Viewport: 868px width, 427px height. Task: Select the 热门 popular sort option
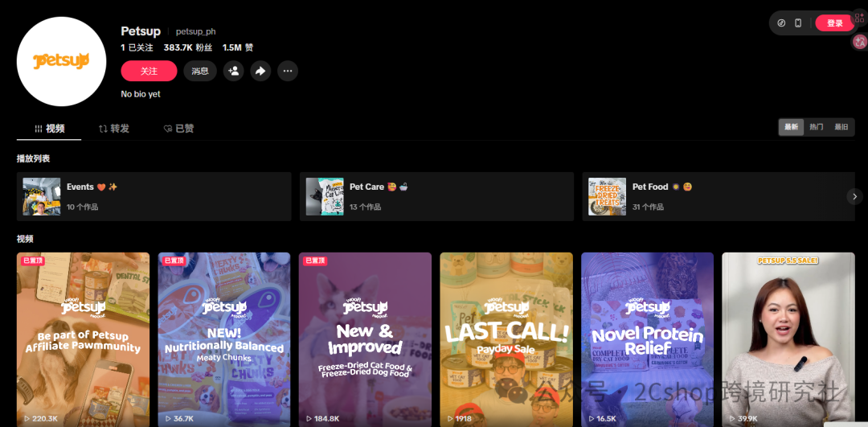pyautogui.click(x=817, y=127)
